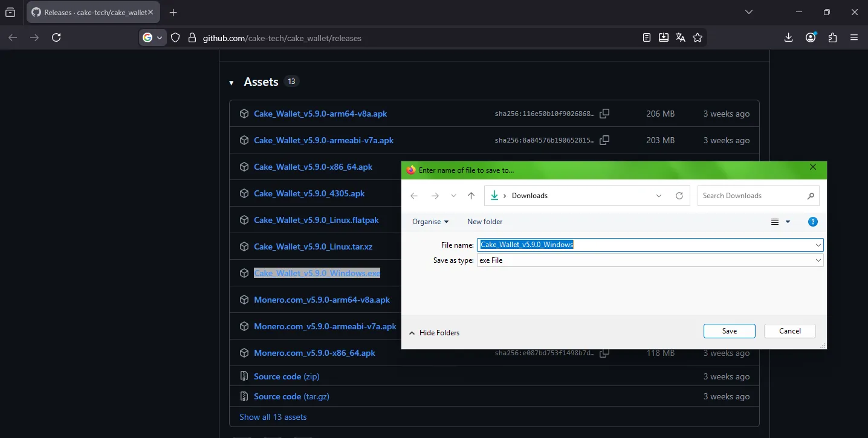
Task: Save the file to Downloads
Action: 730,331
